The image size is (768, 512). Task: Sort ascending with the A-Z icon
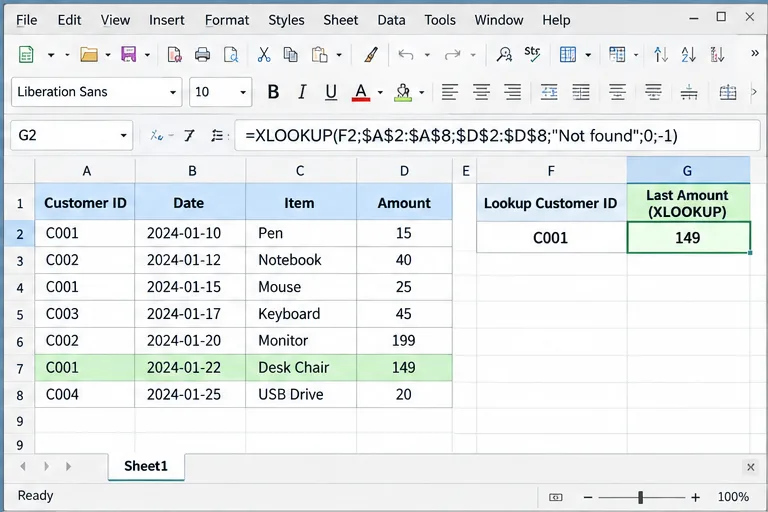(689, 54)
